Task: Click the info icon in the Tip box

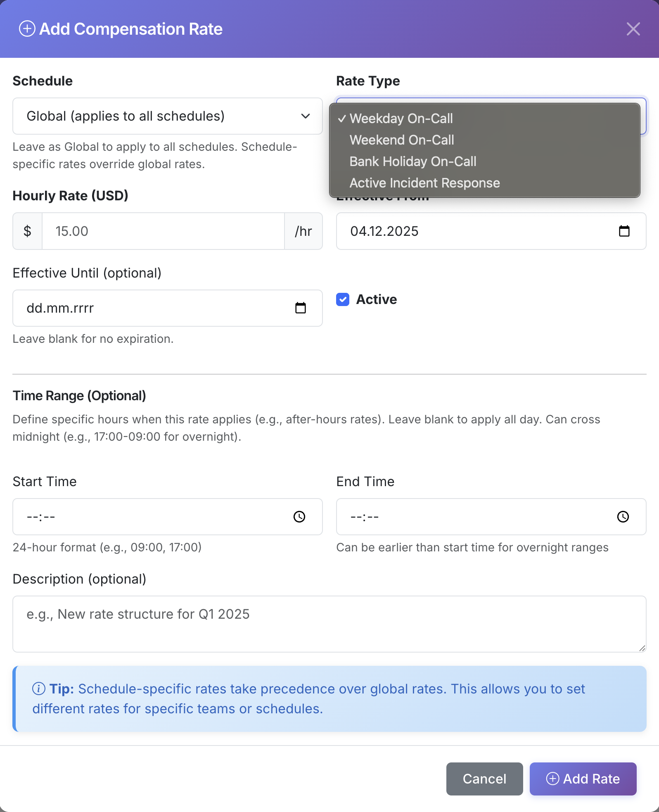Action: click(x=39, y=689)
